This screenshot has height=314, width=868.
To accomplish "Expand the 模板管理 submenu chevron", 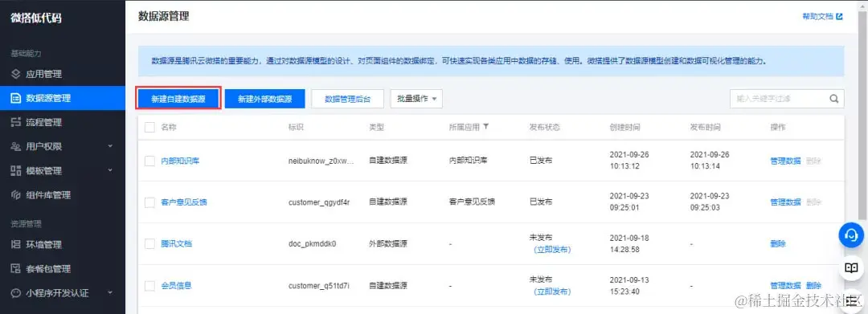I will pos(109,171).
